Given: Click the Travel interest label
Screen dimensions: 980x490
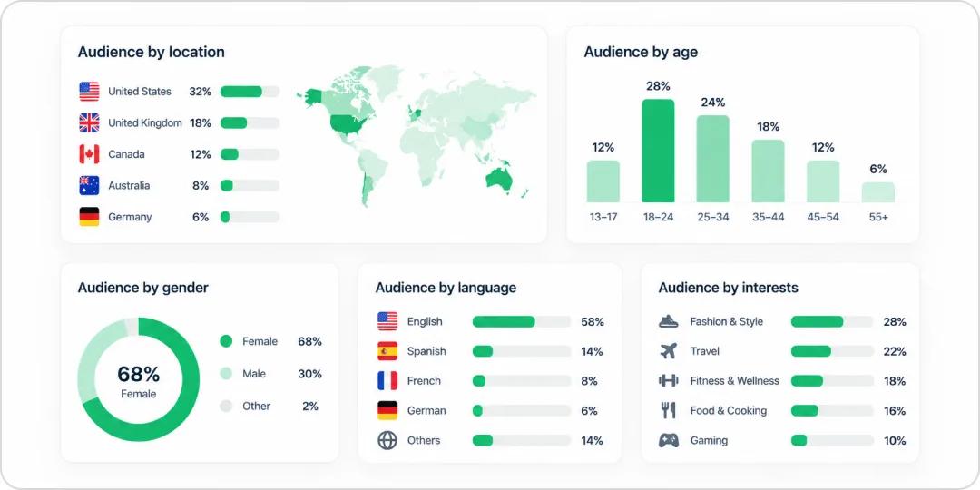Looking at the screenshot, I should point(705,351).
